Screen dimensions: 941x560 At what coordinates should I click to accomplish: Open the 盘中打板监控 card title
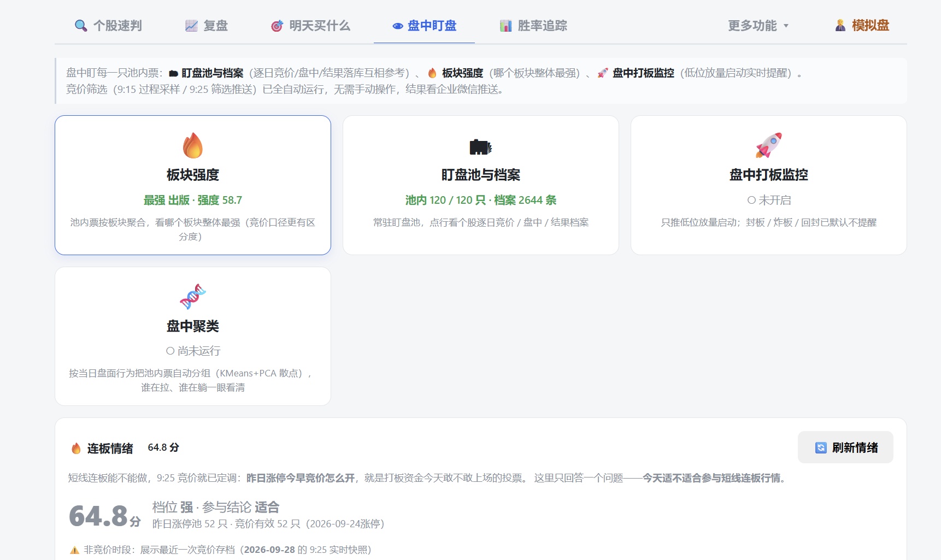(769, 175)
